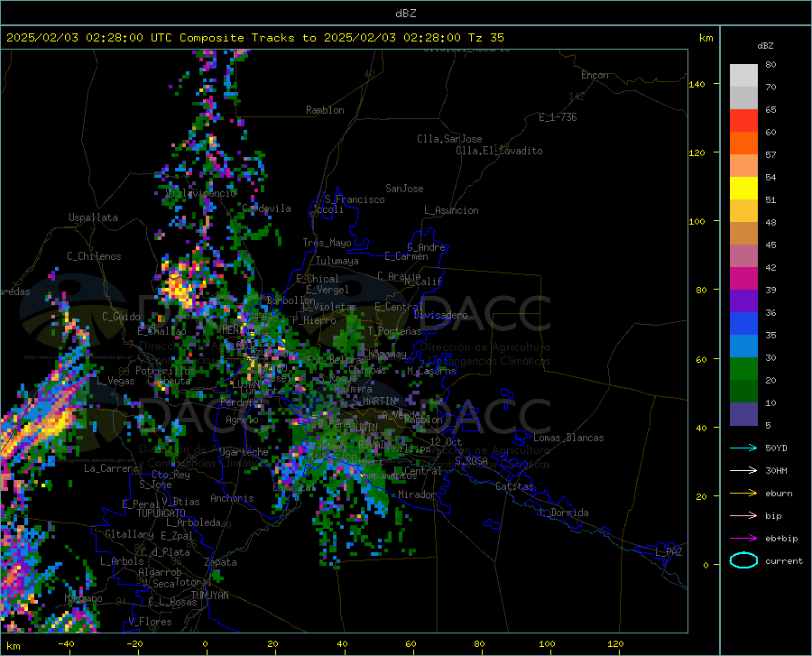Screen dimensions: 812x656
Task: Click legend value '45'
Action: click(770, 245)
